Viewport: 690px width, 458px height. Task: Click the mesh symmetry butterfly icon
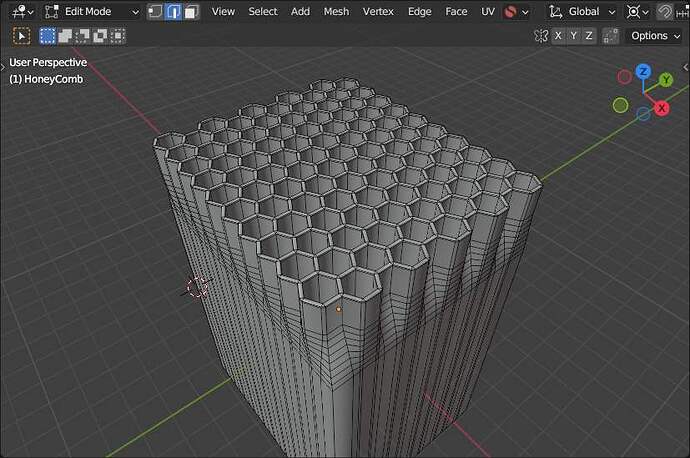pos(541,36)
